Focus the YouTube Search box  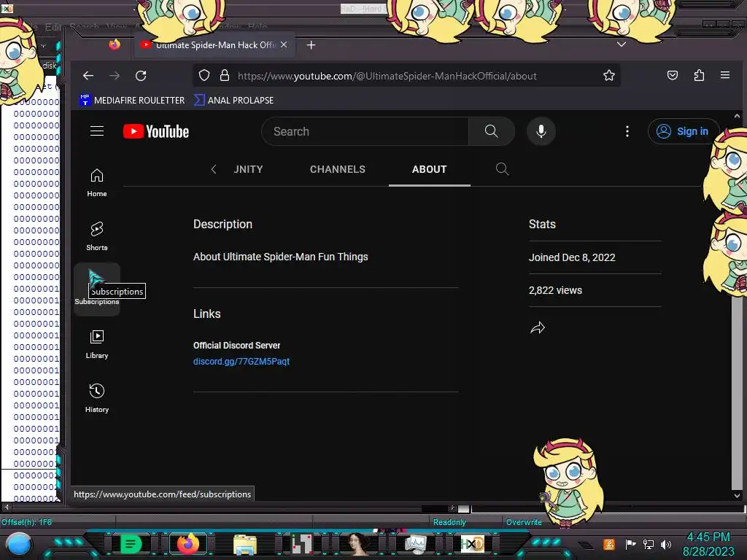pyautogui.click(x=365, y=131)
